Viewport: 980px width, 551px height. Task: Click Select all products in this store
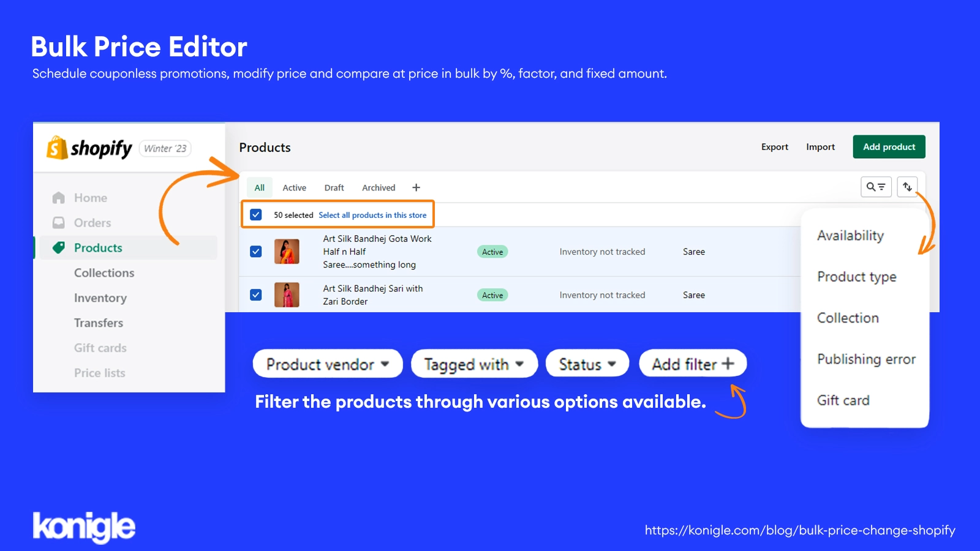(x=372, y=215)
